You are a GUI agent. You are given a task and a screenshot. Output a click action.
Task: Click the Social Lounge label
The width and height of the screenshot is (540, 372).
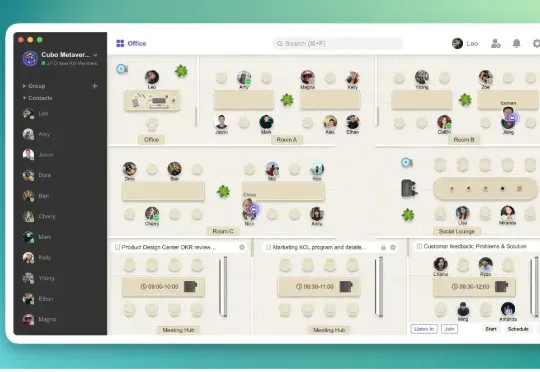coord(457,231)
